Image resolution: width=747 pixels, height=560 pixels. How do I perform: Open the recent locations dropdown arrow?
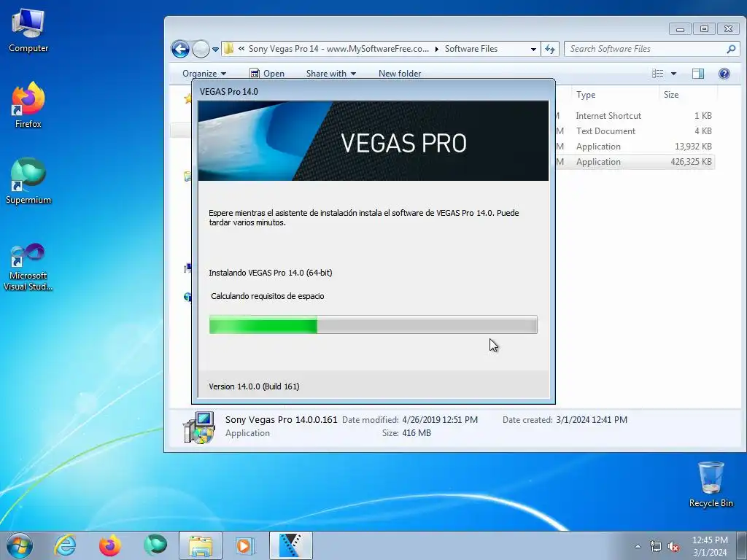click(x=215, y=49)
